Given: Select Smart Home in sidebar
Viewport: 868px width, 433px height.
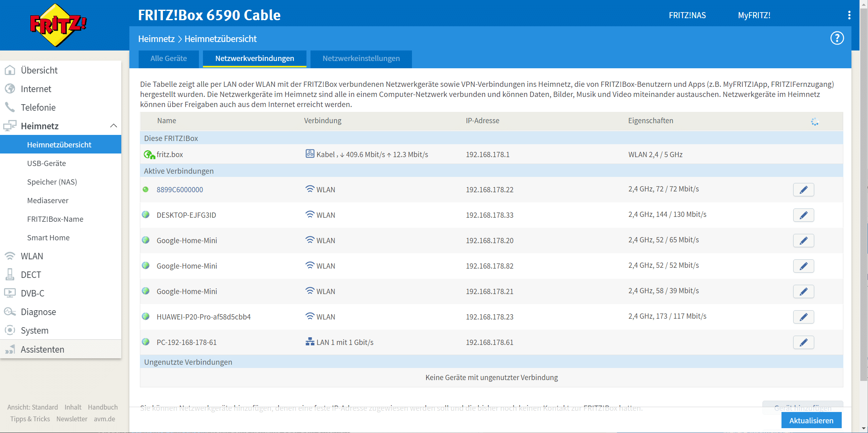Looking at the screenshot, I should tap(48, 238).
